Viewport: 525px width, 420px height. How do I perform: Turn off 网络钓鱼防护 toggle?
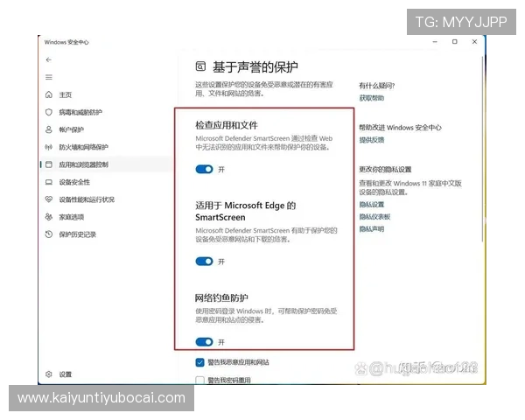[x=204, y=341]
